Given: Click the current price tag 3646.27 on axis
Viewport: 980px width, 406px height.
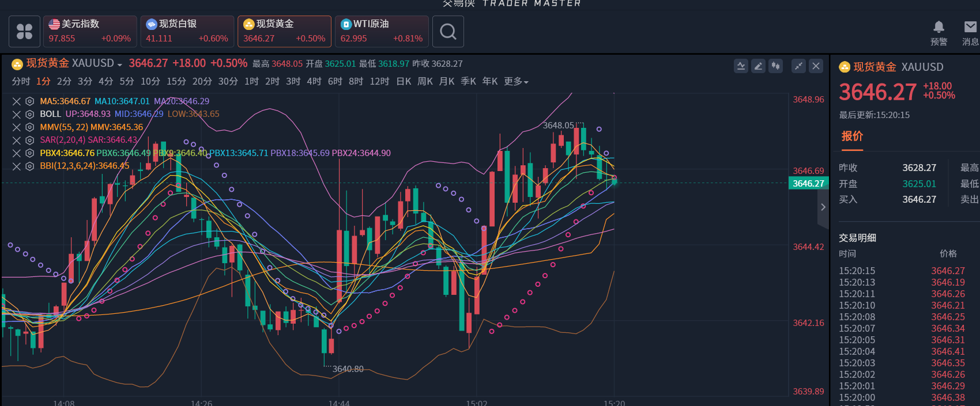Looking at the screenshot, I should [x=808, y=183].
